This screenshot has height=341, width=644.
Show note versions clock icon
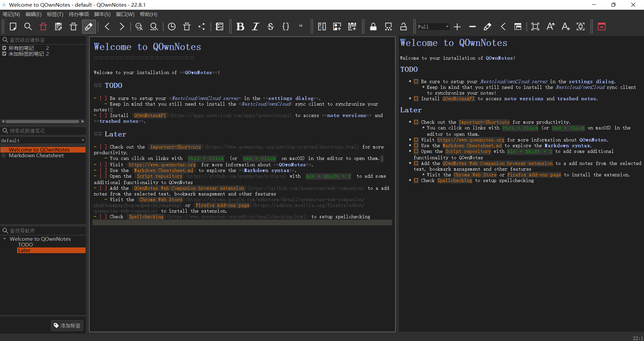point(172,26)
